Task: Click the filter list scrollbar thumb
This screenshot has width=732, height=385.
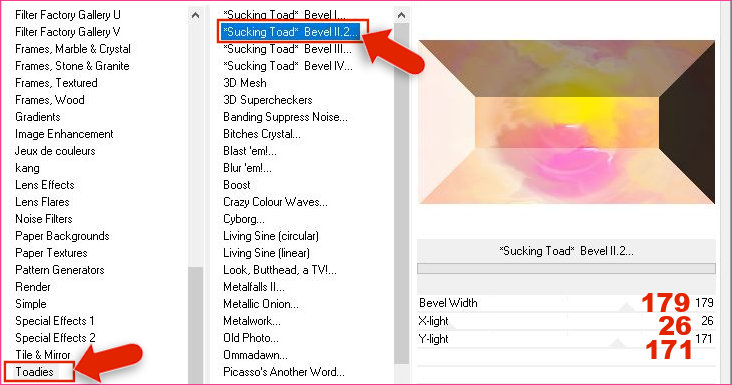Action: (x=401, y=194)
